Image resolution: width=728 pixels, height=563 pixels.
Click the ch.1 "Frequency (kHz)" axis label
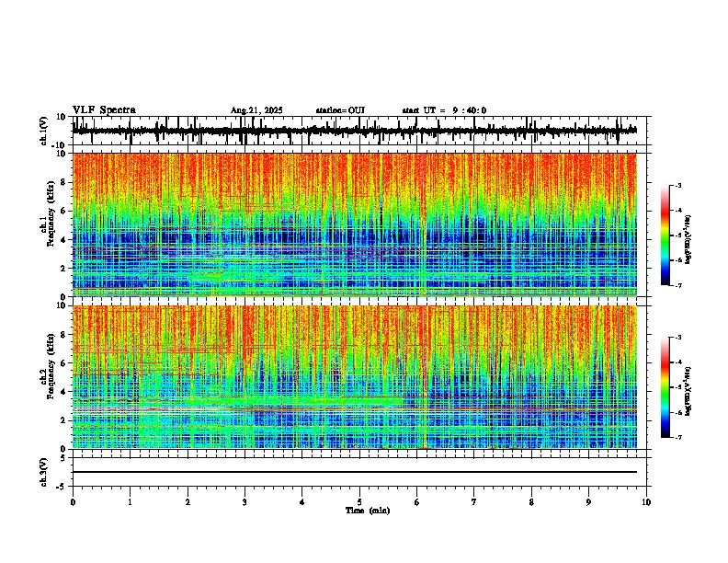[x=51, y=213]
